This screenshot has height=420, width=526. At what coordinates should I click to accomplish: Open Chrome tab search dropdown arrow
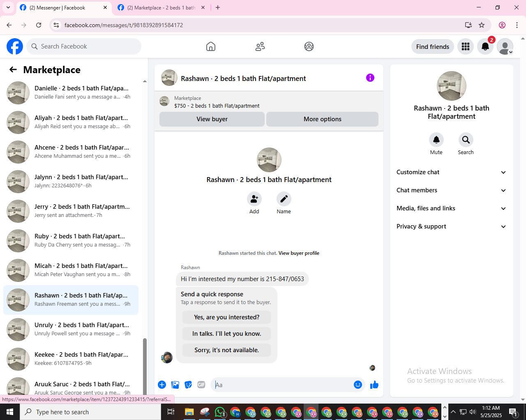[8, 7]
